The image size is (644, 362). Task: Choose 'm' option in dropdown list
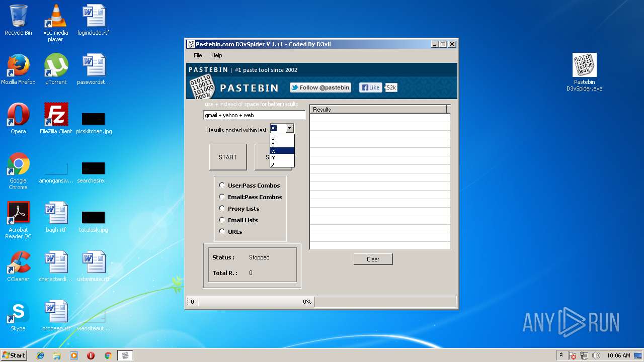coord(282,157)
